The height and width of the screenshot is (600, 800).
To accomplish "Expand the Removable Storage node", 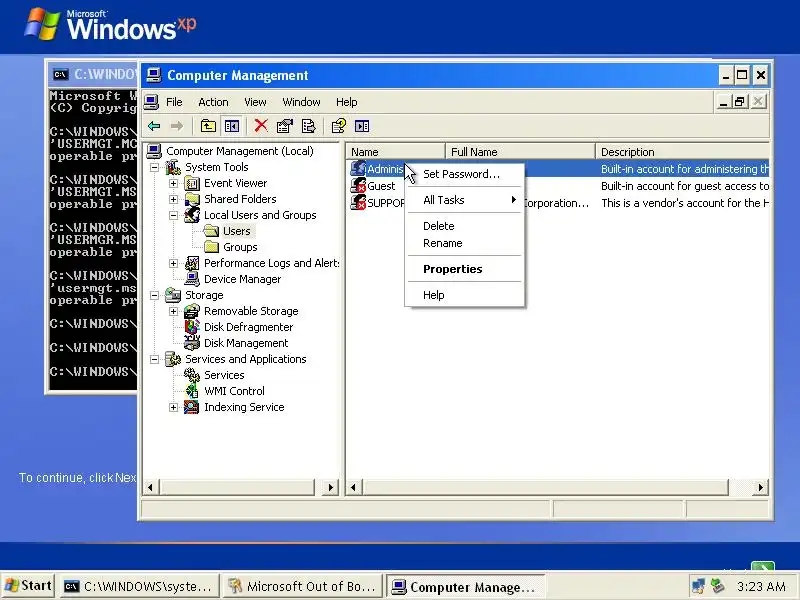I will [173, 311].
